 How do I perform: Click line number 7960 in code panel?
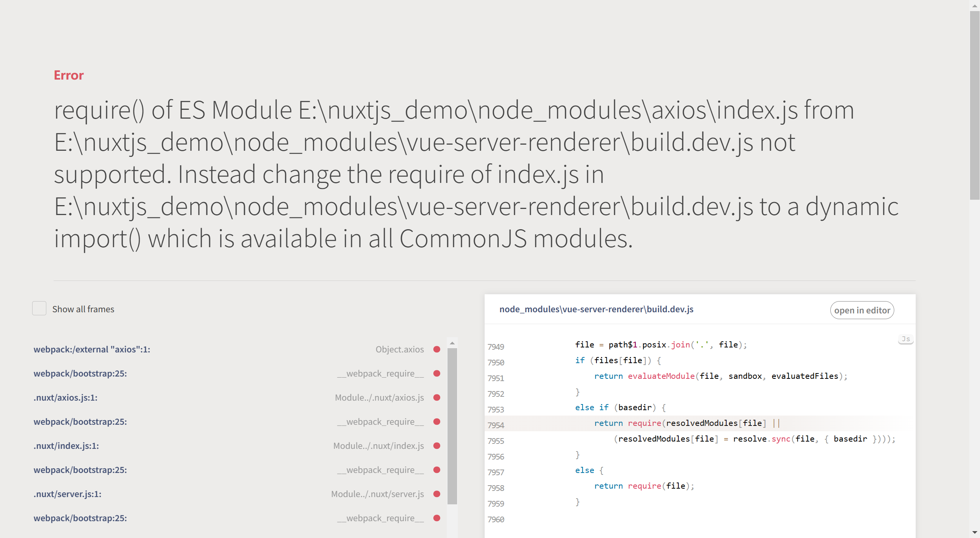496,519
